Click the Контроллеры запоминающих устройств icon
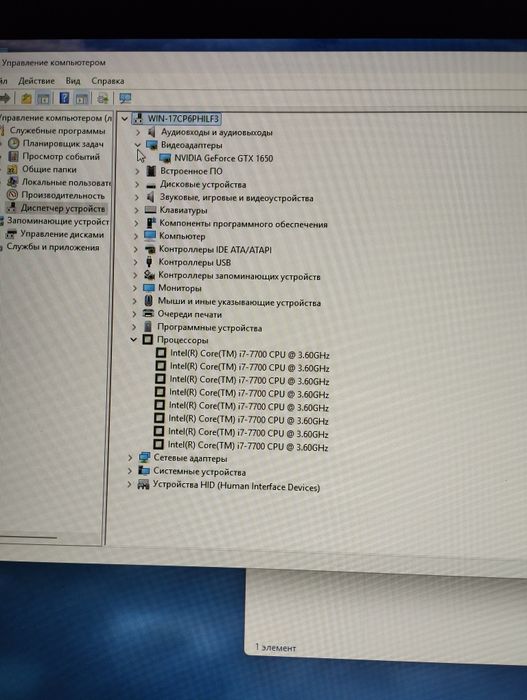Image resolution: width=527 pixels, height=700 pixels. click(149, 275)
